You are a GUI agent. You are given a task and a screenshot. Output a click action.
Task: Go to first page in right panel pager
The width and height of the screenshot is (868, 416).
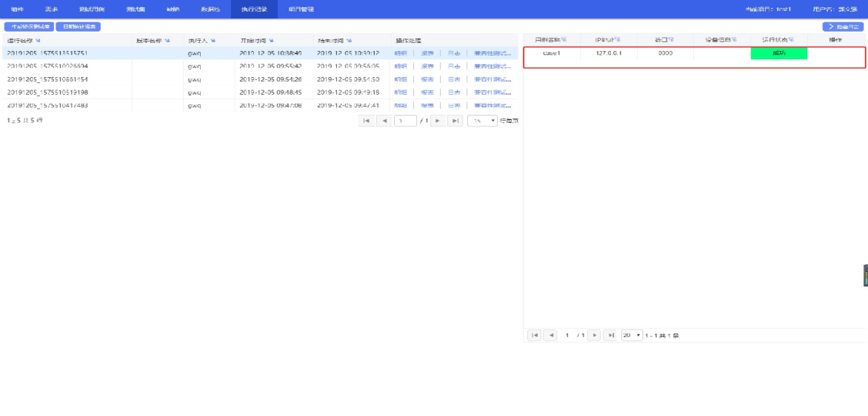click(x=534, y=335)
